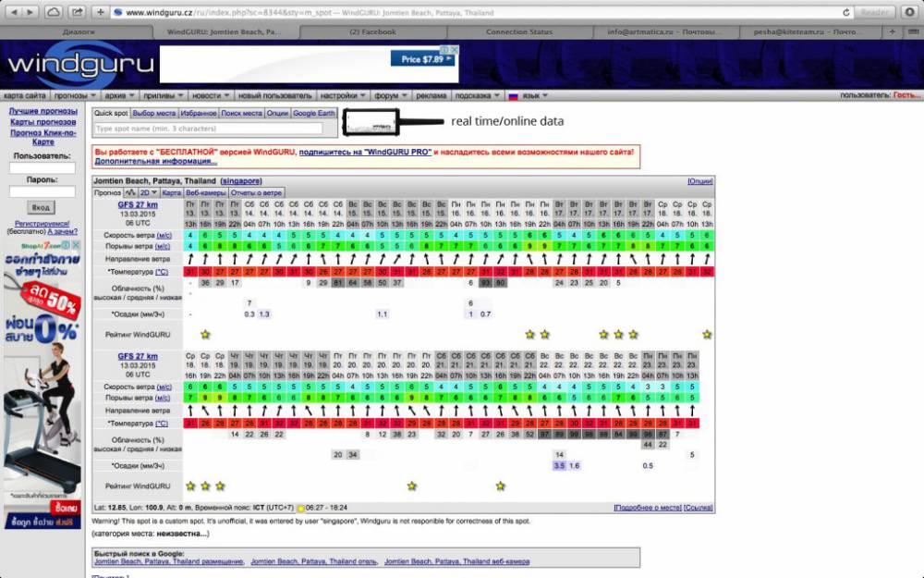Switch to the Facebook browser tab
This screenshot has height=578, width=924.
click(372, 31)
